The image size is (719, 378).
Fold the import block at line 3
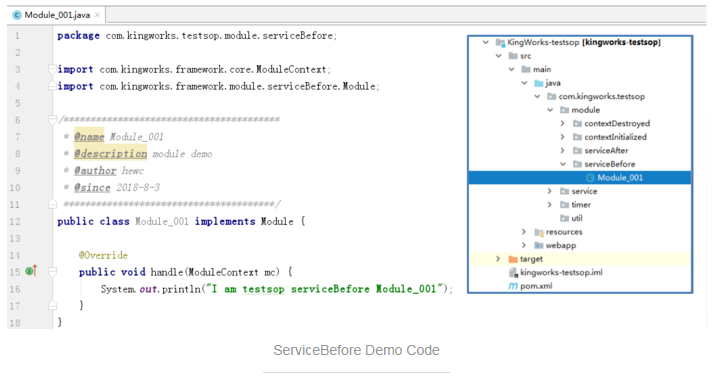coord(52,69)
